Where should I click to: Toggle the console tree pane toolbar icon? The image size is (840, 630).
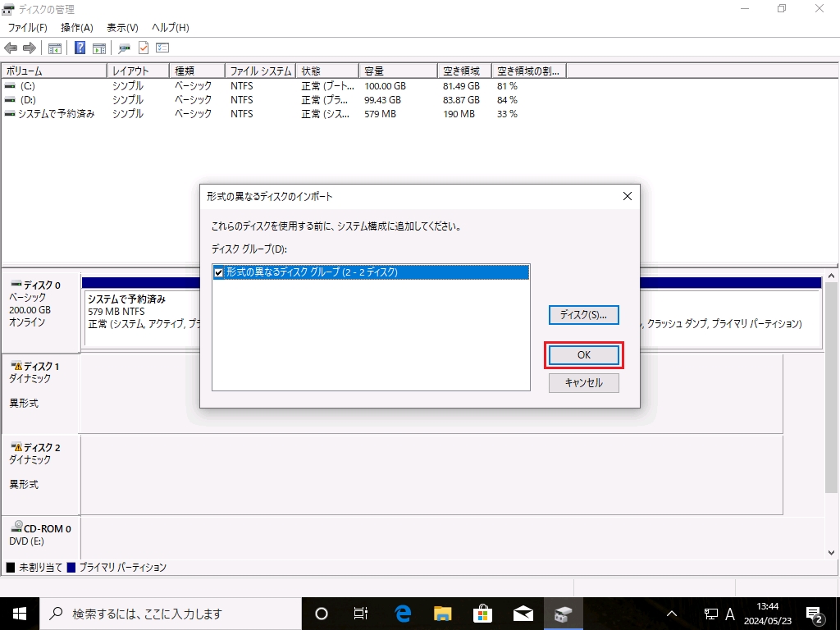[55, 48]
